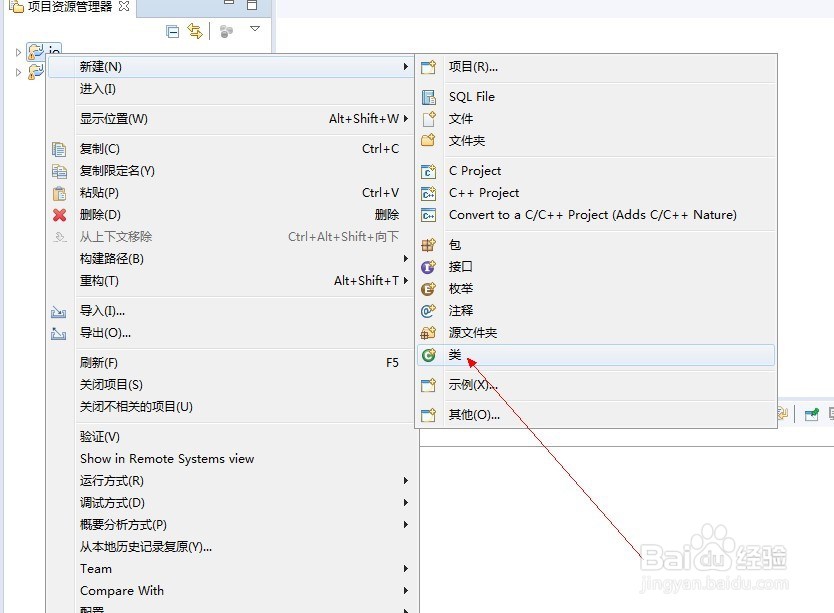Click the 其他(O)... wizard icon
The image size is (834, 613).
pos(428,415)
